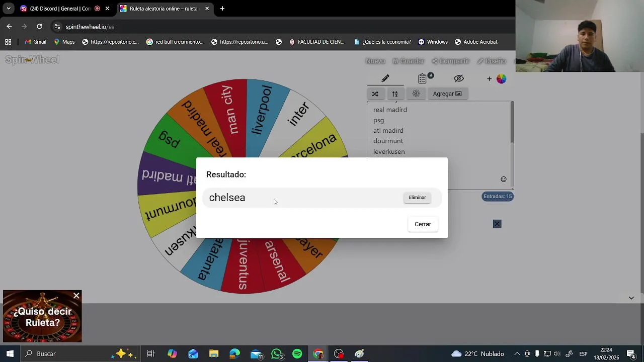644x362 pixels.
Task: Open the Gmail bookmark
Action: coord(35,42)
